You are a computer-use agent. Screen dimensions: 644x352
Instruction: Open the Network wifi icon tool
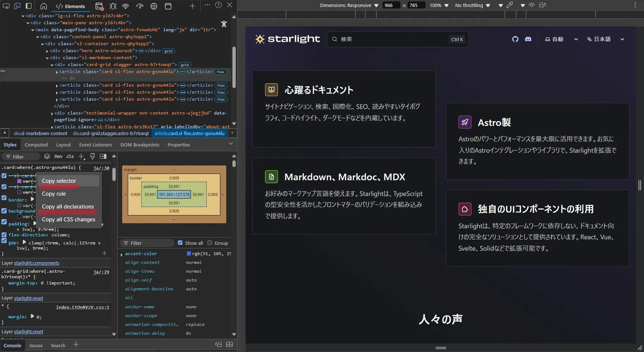(x=126, y=6)
